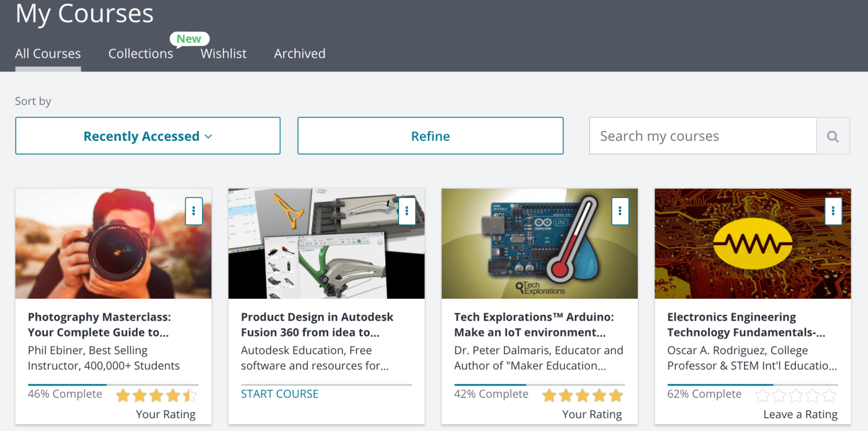The height and width of the screenshot is (431, 868).
Task: Switch to the Collections tab
Action: (140, 54)
